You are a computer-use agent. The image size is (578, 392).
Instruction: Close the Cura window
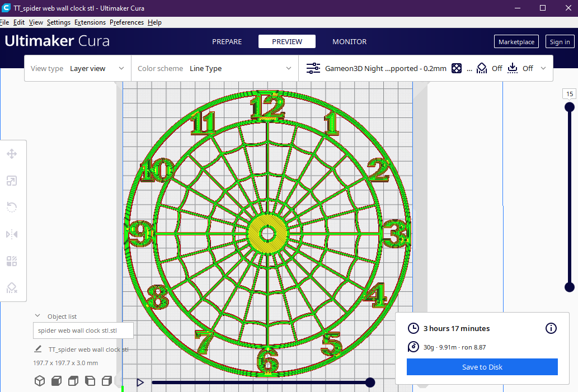click(568, 8)
